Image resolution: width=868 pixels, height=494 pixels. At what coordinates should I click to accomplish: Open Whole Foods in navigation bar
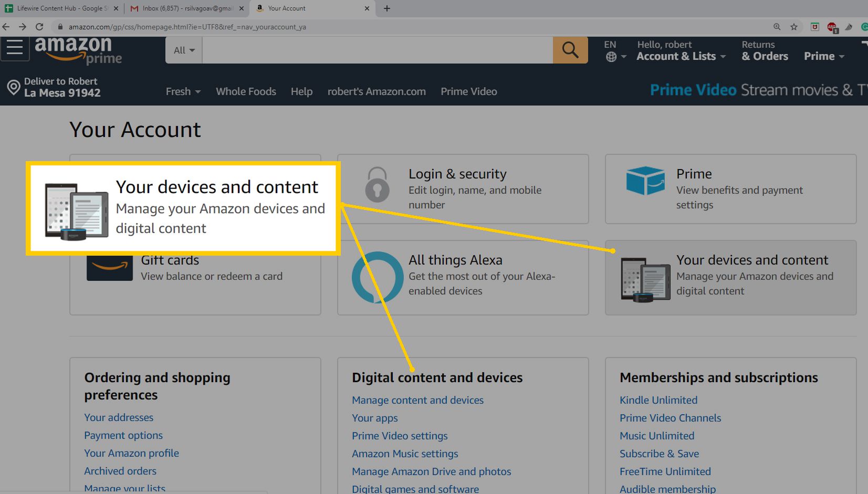tap(246, 91)
